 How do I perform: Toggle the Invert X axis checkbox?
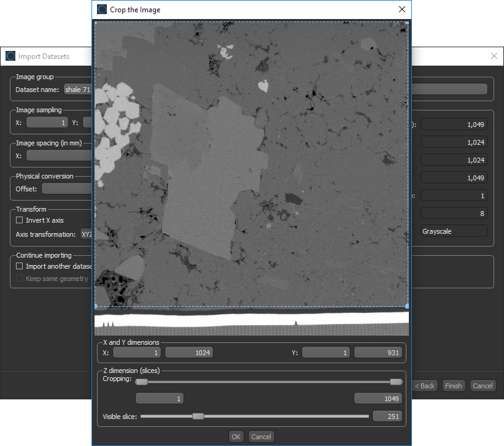tap(20, 220)
